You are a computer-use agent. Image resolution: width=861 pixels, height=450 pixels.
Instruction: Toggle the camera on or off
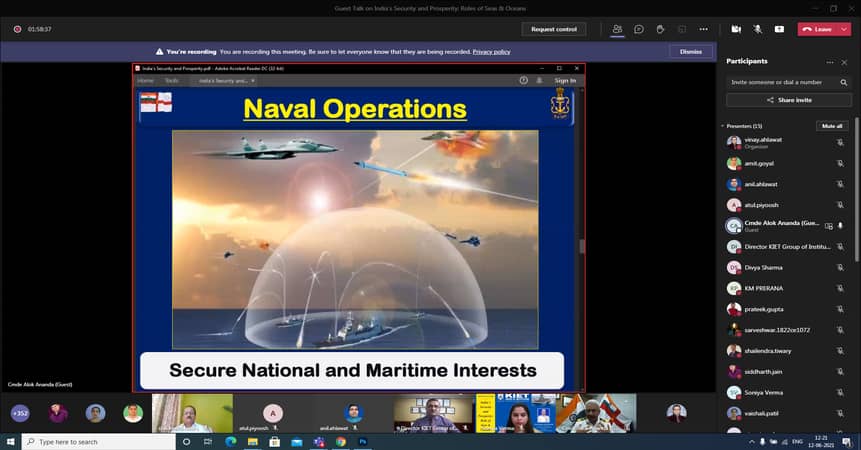pos(736,29)
